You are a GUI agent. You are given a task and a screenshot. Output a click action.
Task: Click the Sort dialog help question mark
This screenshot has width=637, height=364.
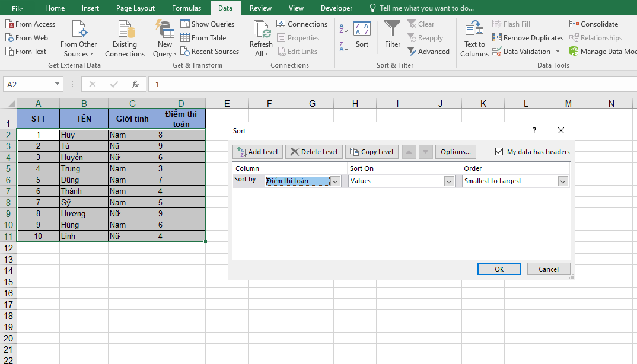click(534, 130)
